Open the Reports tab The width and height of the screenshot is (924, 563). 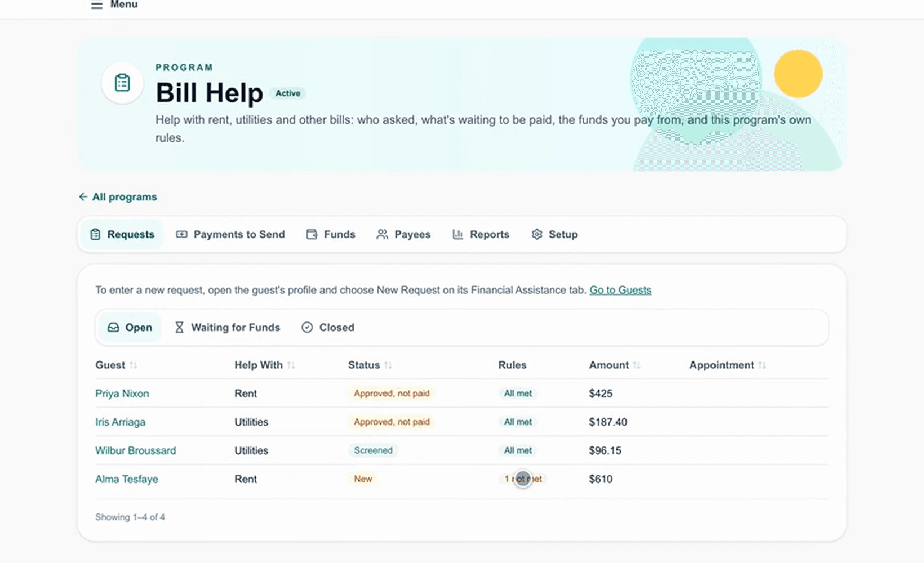[481, 234]
